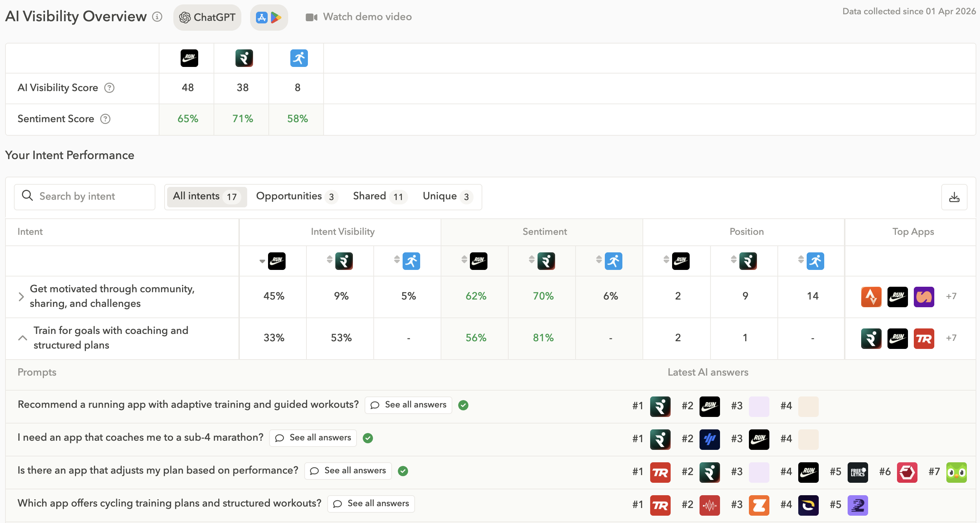Open the ChatGPT source selector
980x523 pixels.
pyautogui.click(x=207, y=17)
